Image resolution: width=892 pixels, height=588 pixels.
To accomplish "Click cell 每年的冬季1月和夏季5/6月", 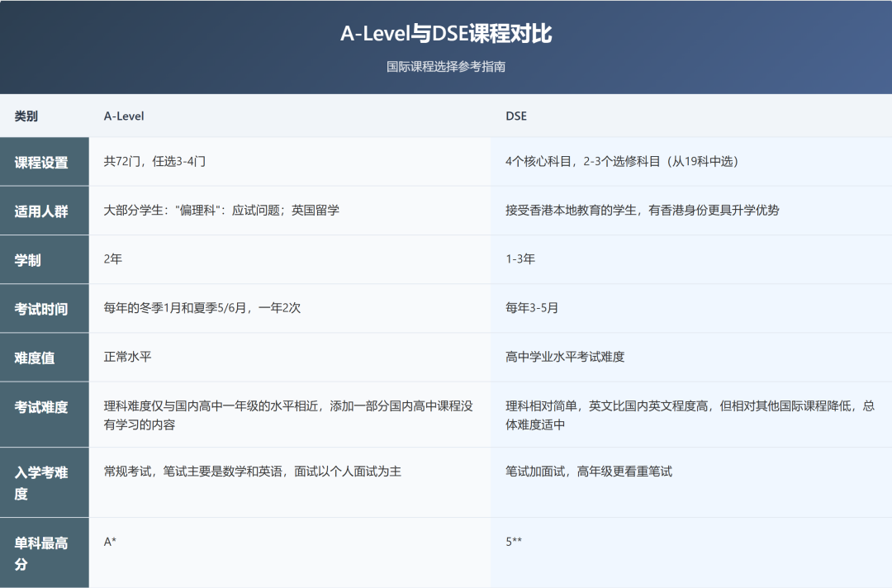I will [290, 308].
